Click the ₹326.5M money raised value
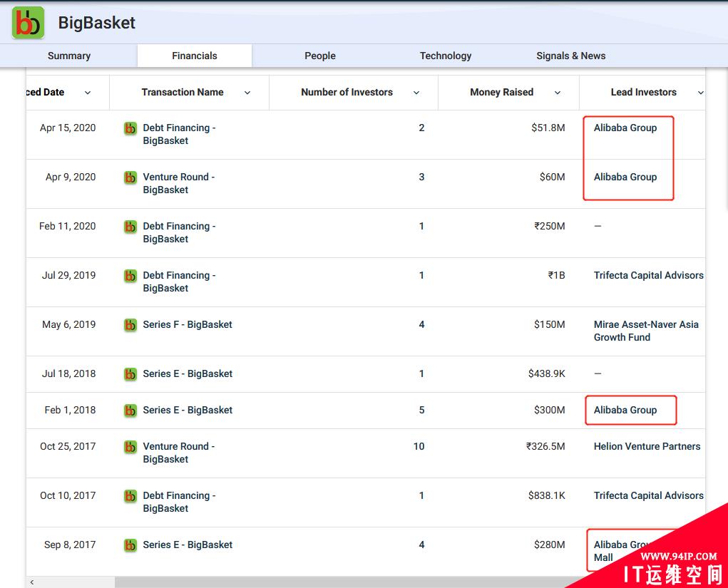 tap(545, 446)
